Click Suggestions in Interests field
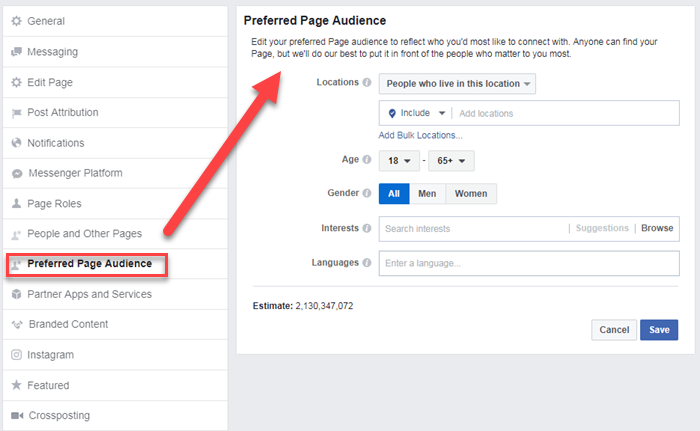Viewport: 700px width, 431px height. click(602, 228)
